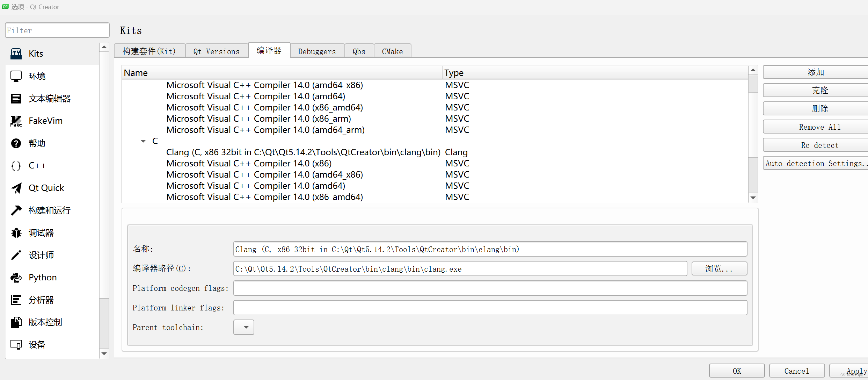
Task: Switch to the Qt Versions tab
Action: pyautogui.click(x=216, y=51)
